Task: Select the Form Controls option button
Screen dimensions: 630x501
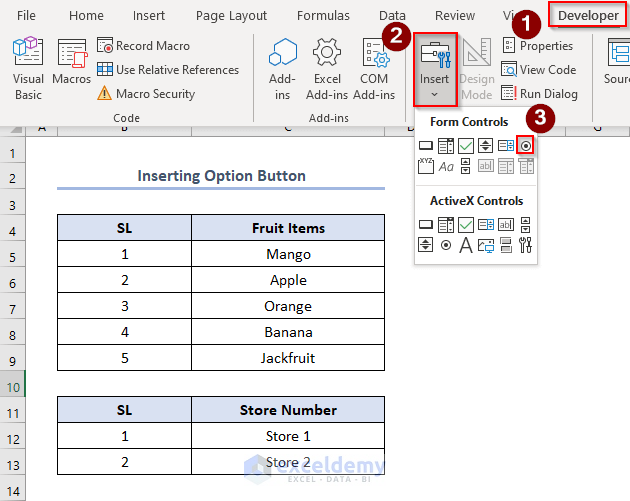Action: tap(526, 146)
